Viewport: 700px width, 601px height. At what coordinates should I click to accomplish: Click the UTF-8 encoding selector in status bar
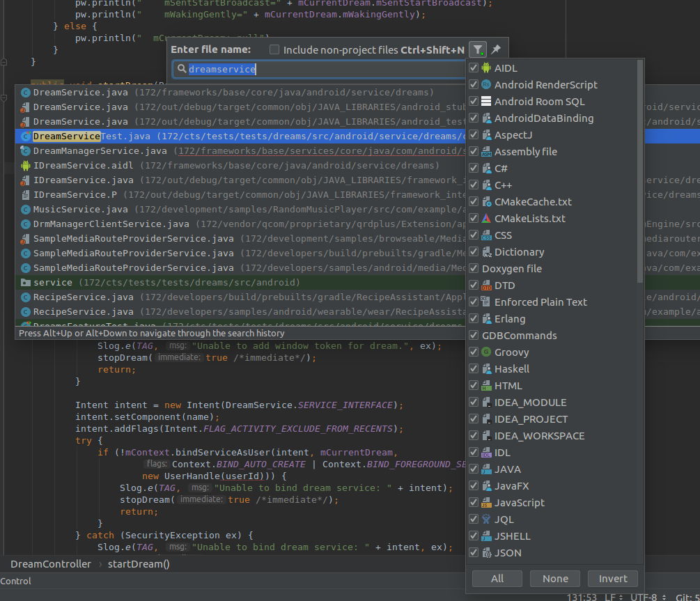click(x=647, y=597)
